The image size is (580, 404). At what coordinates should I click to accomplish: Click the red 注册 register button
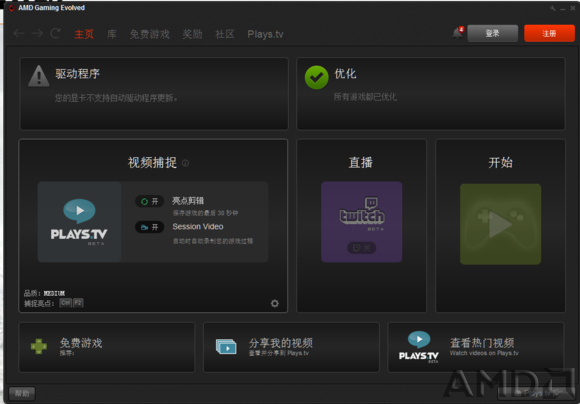pyautogui.click(x=549, y=33)
